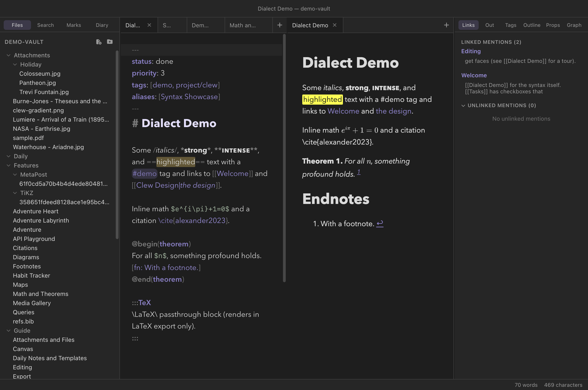Create a new note in demo-vault
The image size is (588, 390).
click(99, 42)
